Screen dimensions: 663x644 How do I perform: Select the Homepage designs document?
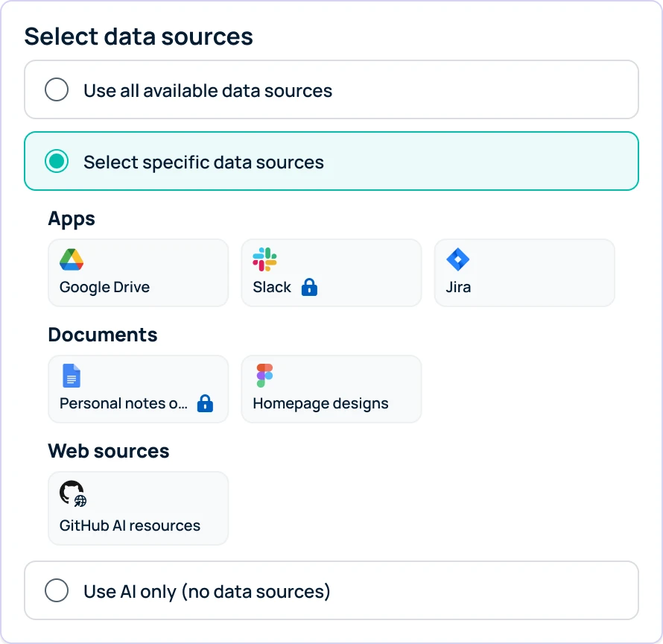(331, 388)
